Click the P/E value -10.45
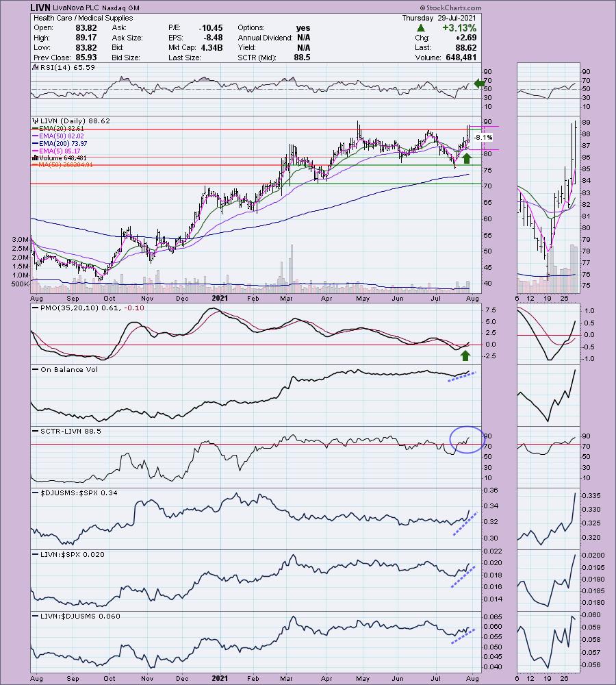Image resolution: width=616 pixels, height=685 pixels. [210, 27]
